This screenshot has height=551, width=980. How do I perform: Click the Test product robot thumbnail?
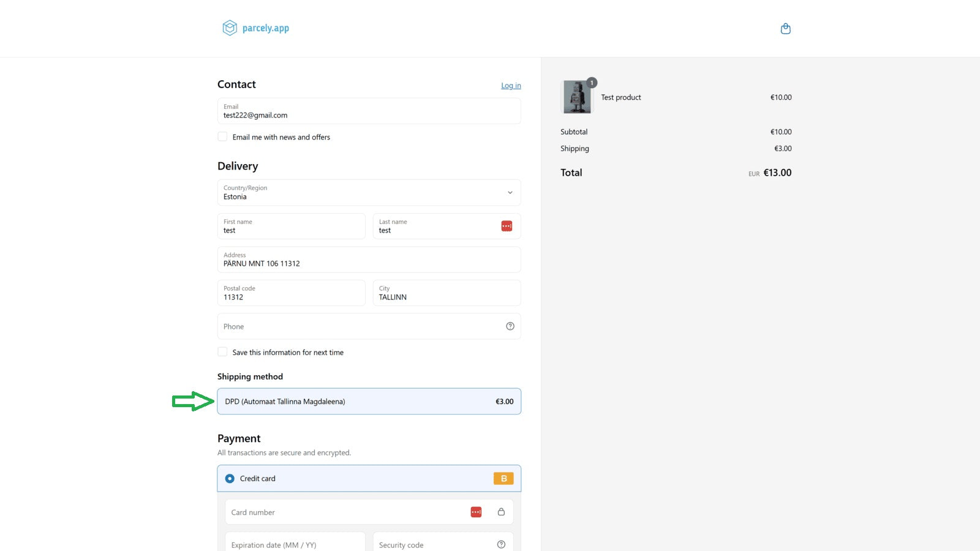click(577, 97)
